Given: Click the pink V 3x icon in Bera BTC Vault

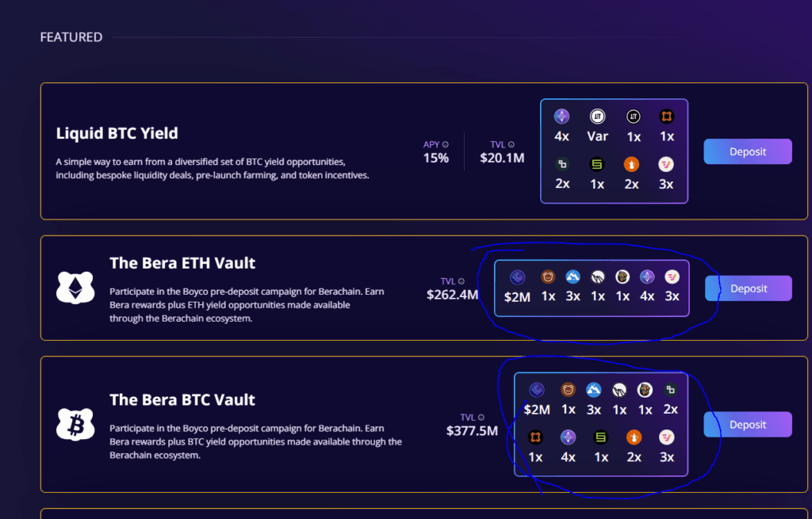Looking at the screenshot, I should coord(667,437).
